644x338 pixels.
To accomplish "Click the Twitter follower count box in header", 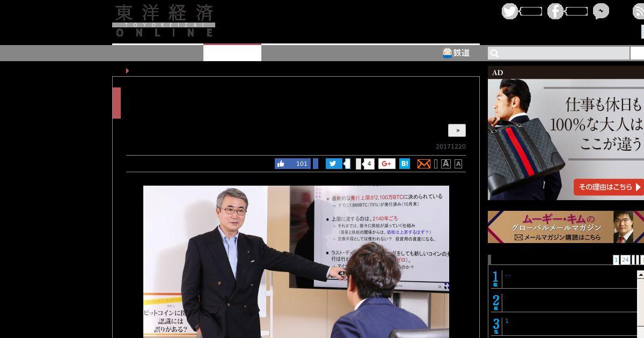I will point(531,11).
